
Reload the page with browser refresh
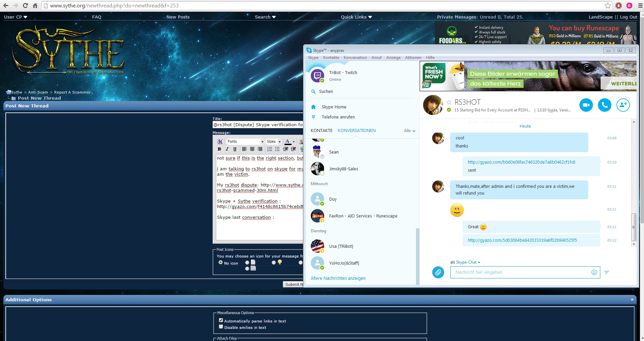tap(25, 5)
